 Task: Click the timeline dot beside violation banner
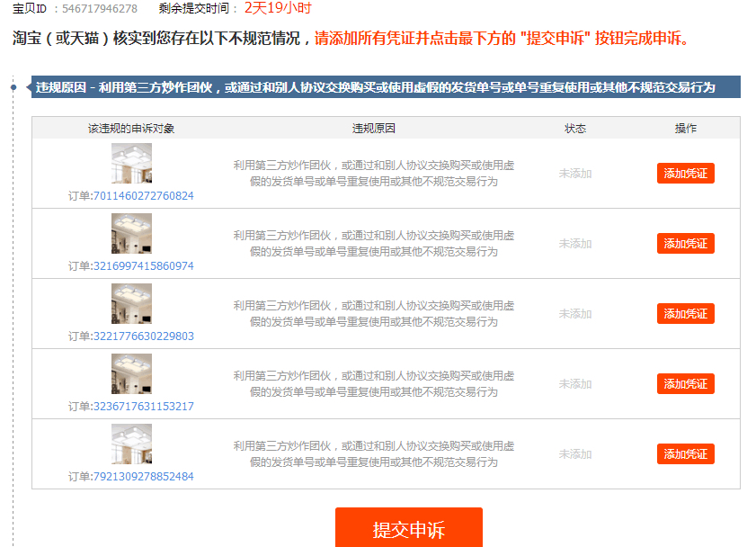pos(13,87)
